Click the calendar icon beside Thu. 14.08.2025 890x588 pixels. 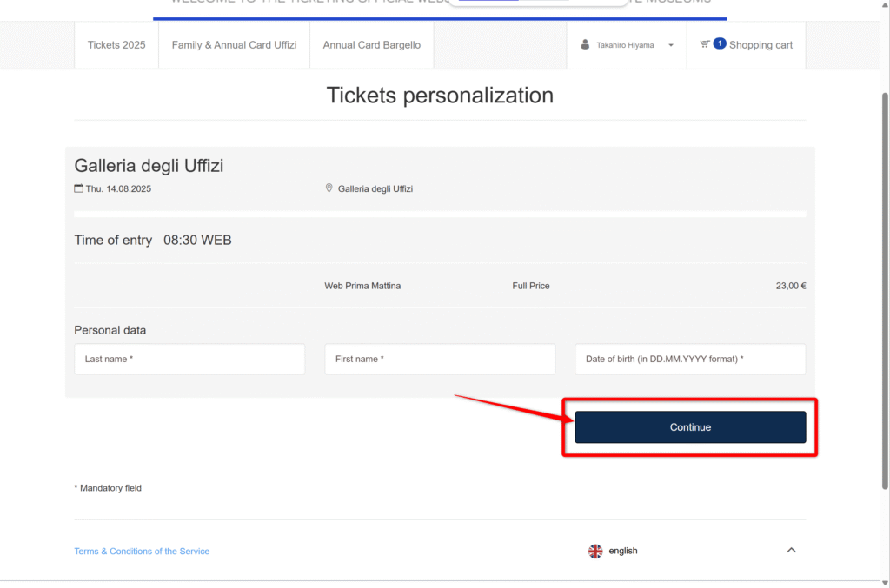pyautogui.click(x=78, y=188)
